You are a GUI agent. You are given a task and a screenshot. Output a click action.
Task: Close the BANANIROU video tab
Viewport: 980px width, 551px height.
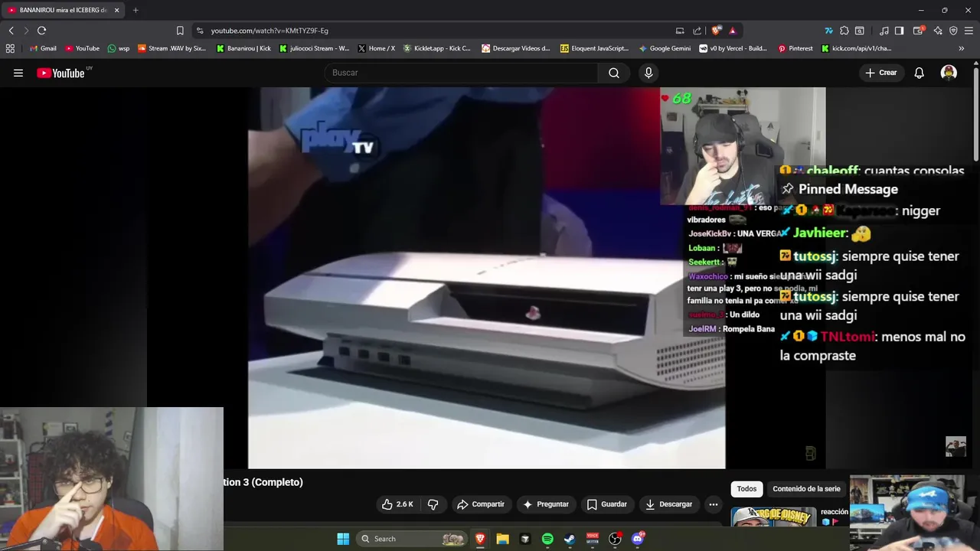117,10
